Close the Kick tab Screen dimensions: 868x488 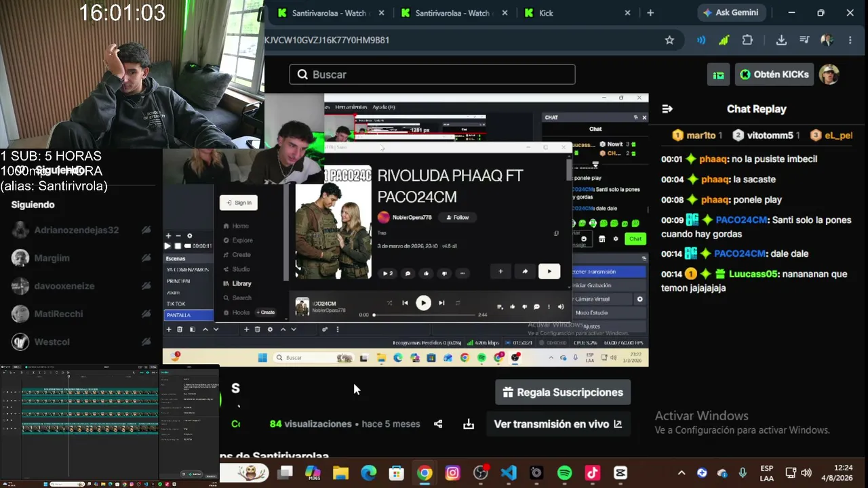pos(627,13)
